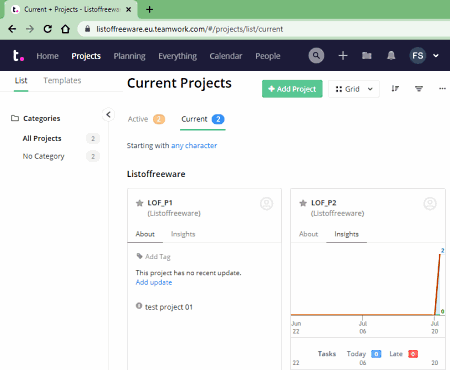Click the Add Tag tag icon

[139, 256]
